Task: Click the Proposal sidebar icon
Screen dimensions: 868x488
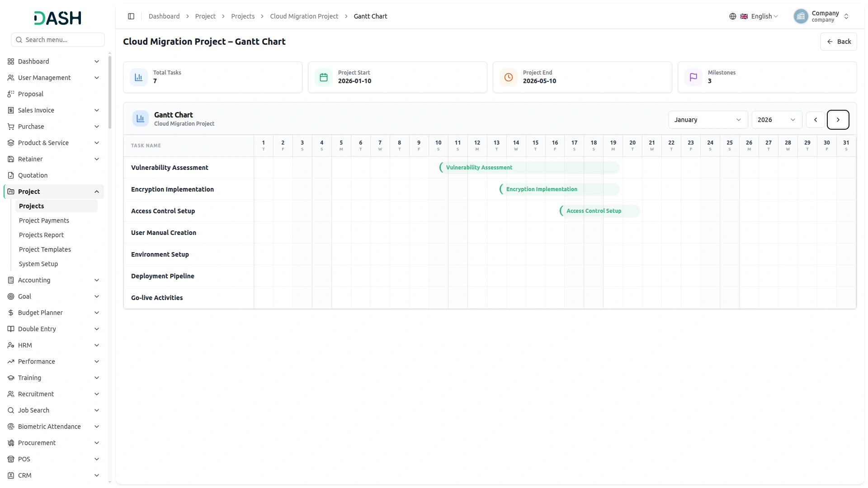Action: pos(11,94)
